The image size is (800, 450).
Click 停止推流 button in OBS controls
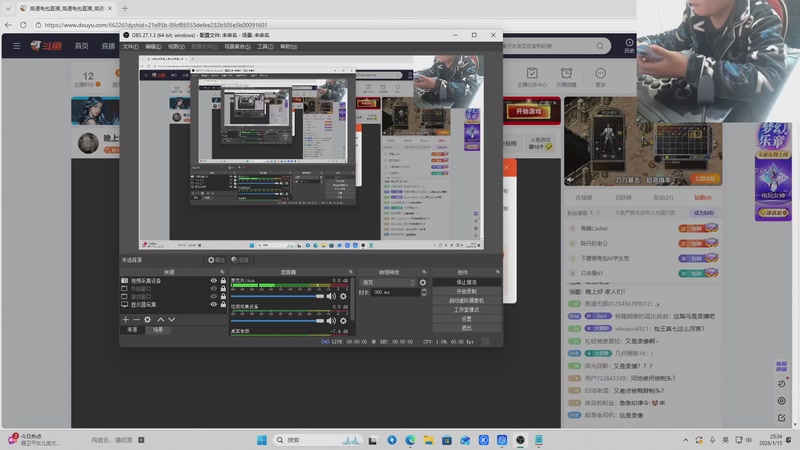click(x=466, y=282)
